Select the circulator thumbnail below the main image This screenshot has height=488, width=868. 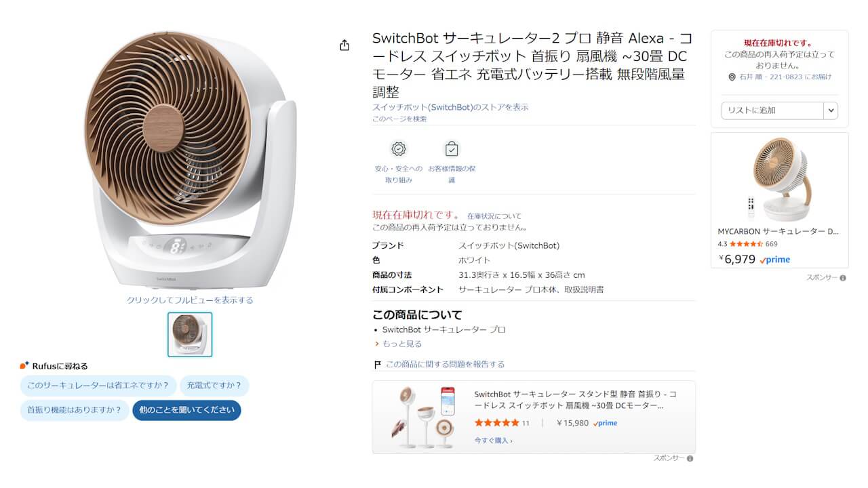(x=190, y=335)
